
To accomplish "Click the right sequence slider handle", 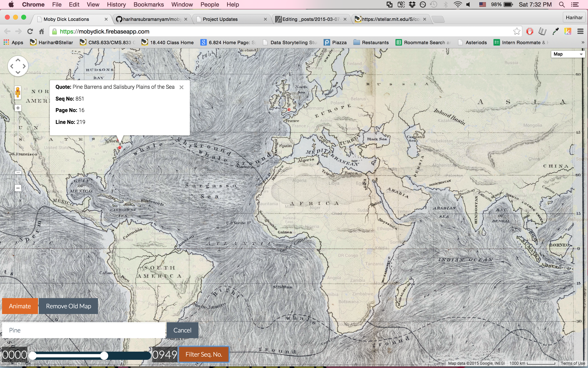I will click(104, 356).
